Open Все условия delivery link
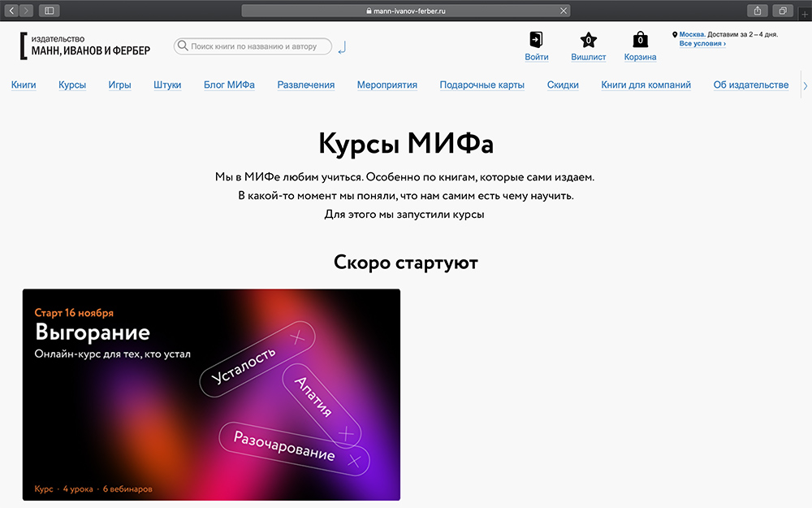Viewport: 812px width, 508px height. pyautogui.click(x=702, y=44)
